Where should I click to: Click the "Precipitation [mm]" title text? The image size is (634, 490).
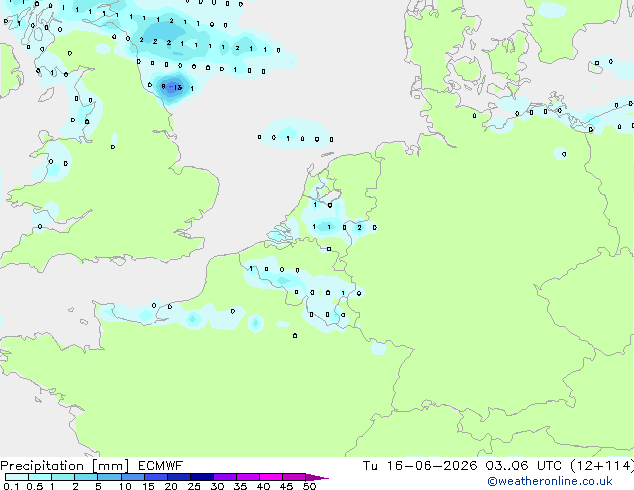click(64, 466)
